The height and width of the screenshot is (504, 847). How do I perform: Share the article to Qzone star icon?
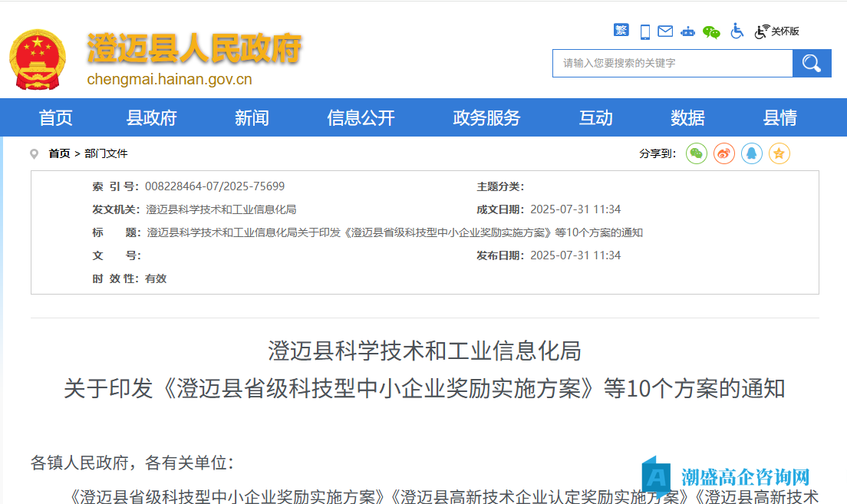[779, 153]
